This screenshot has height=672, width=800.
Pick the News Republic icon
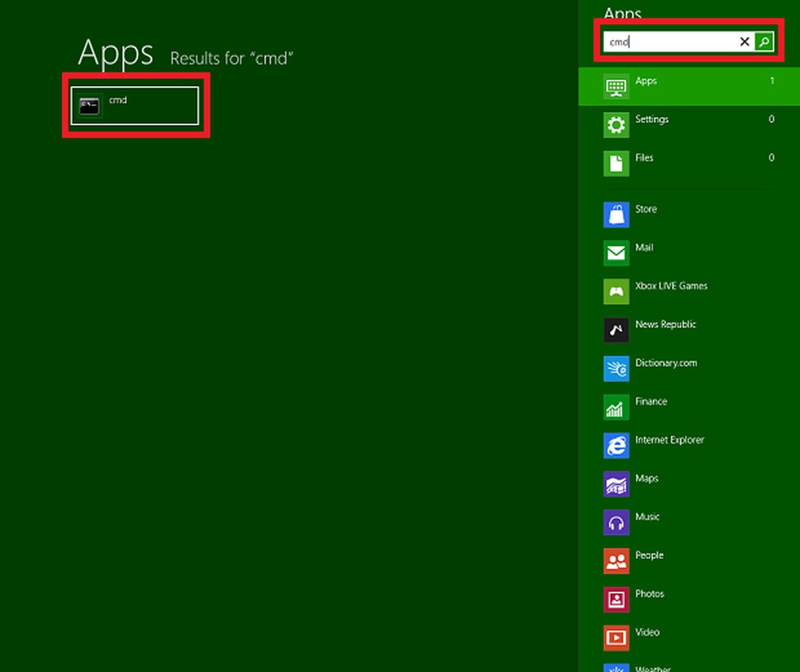pyautogui.click(x=615, y=330)
